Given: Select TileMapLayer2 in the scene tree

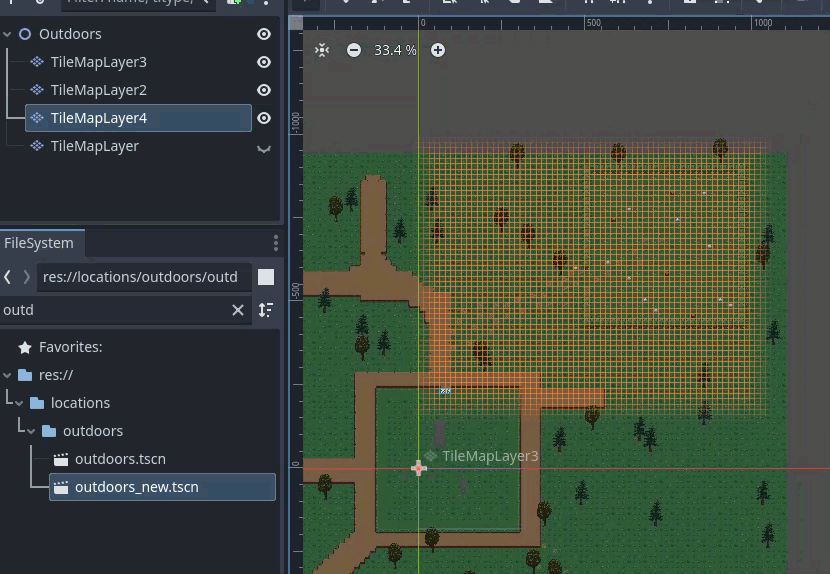Looking at the screenshot, I should 98,90.
